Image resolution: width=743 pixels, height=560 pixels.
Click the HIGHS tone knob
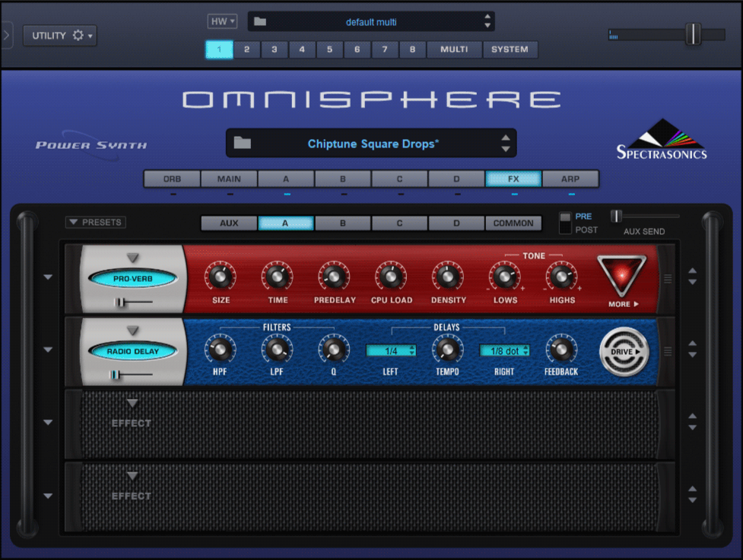pos(561,277)
